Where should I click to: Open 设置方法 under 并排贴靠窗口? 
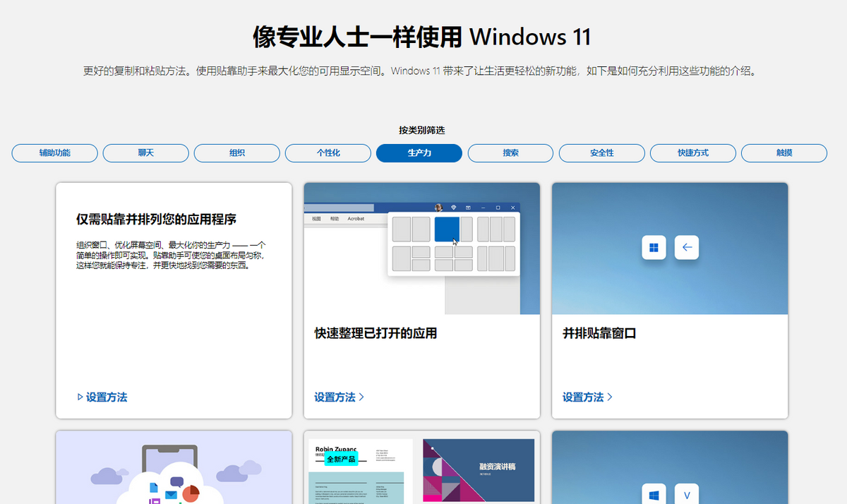tap(588, 397)
